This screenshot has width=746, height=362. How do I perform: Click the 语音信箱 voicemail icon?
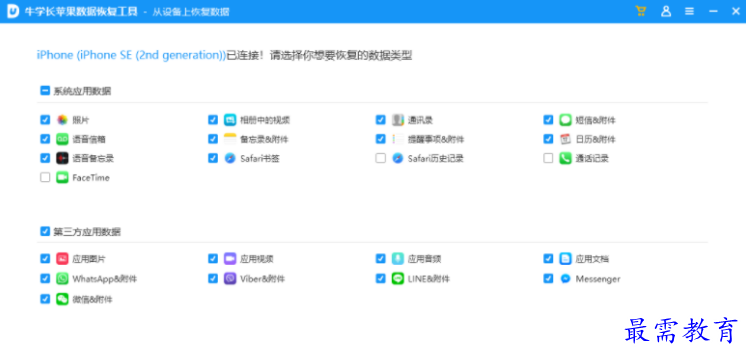(x=62, y=139)
